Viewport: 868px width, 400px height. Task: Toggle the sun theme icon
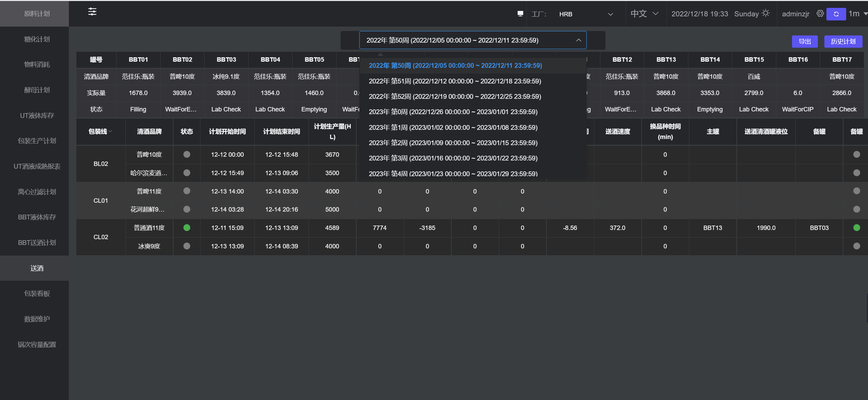pos(766,13)
